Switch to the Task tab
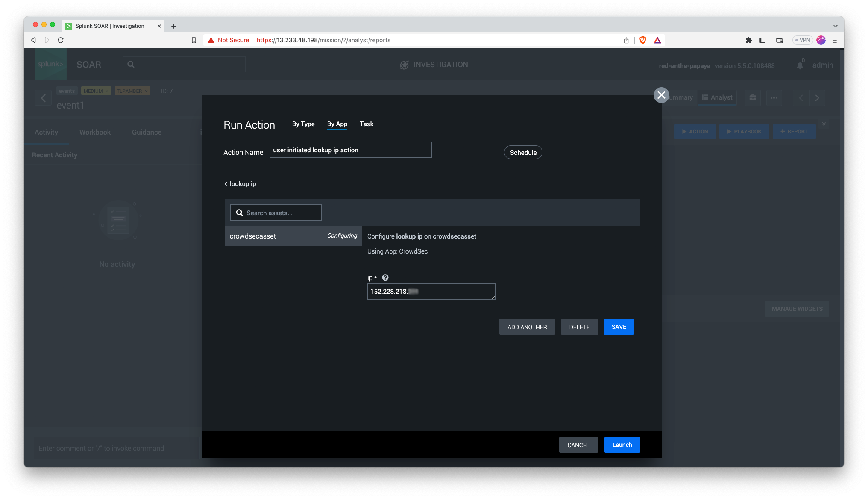 pyautogui.click(x=366, y=124)
